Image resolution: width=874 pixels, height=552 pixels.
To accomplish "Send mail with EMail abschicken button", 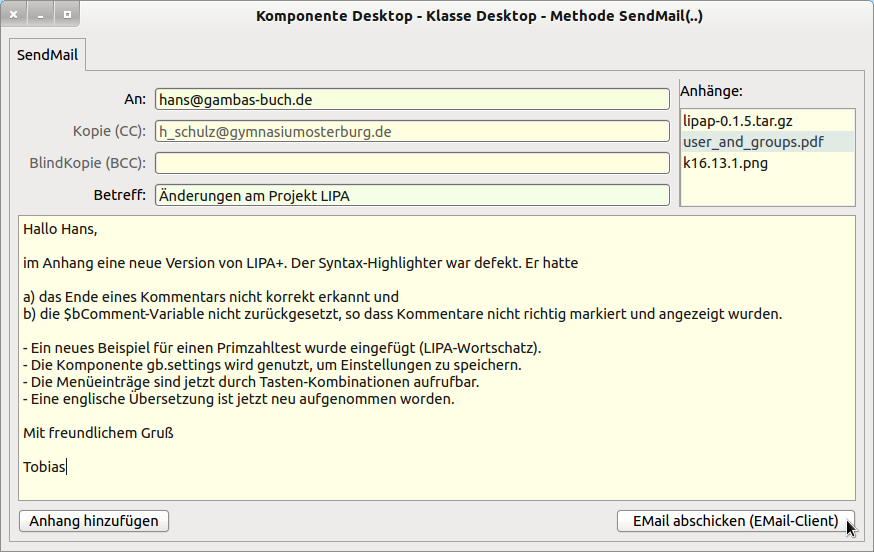I will (736, 521).
